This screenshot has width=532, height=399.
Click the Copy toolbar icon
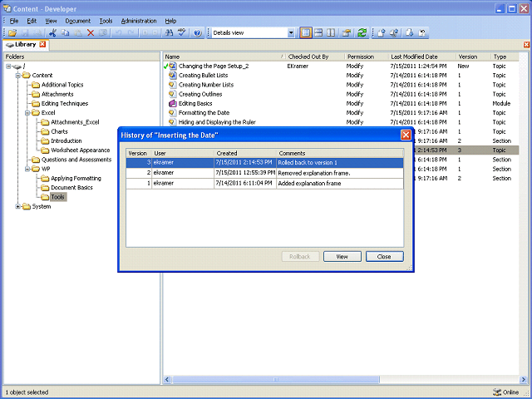coord(65,33)
